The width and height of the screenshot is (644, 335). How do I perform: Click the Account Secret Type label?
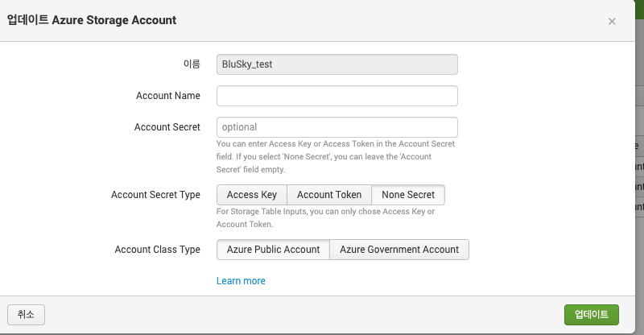155,195
